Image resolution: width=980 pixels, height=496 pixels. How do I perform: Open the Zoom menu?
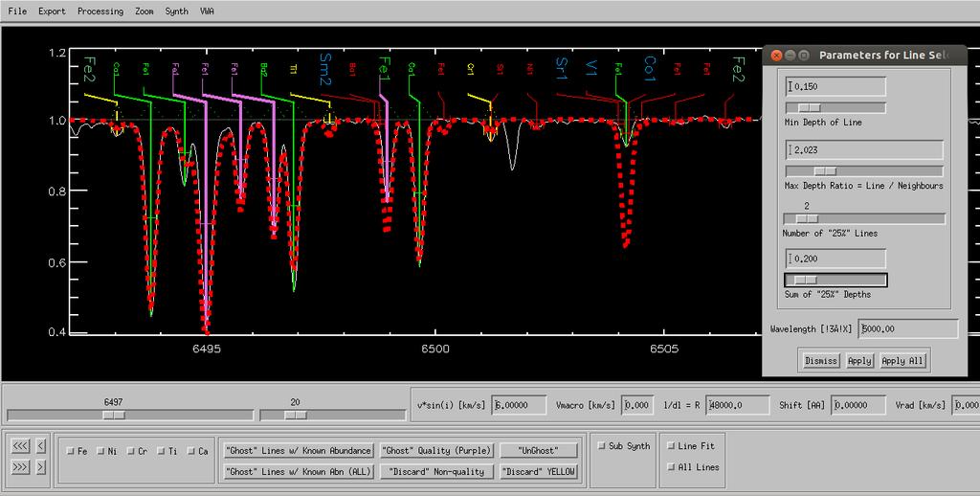click(x=145, y=11)
